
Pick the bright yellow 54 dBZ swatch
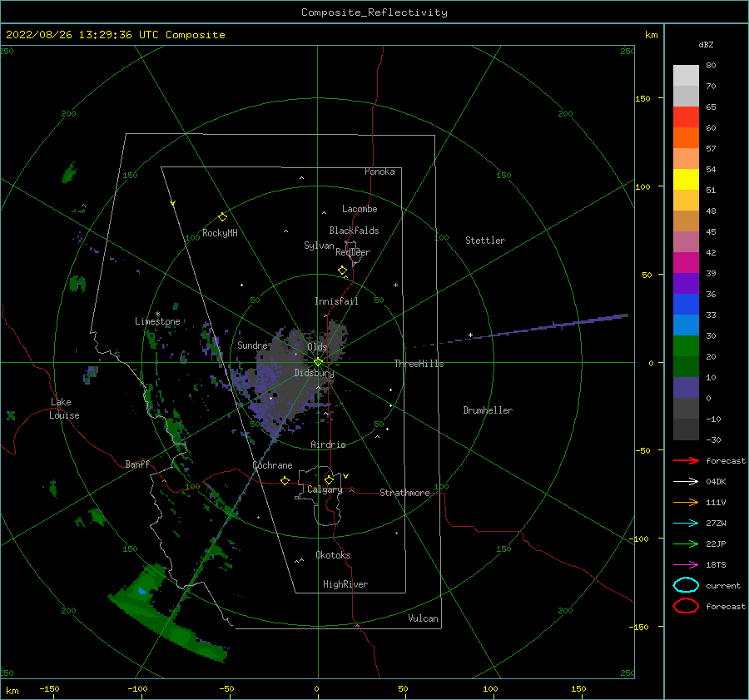[x=686, y=180]
